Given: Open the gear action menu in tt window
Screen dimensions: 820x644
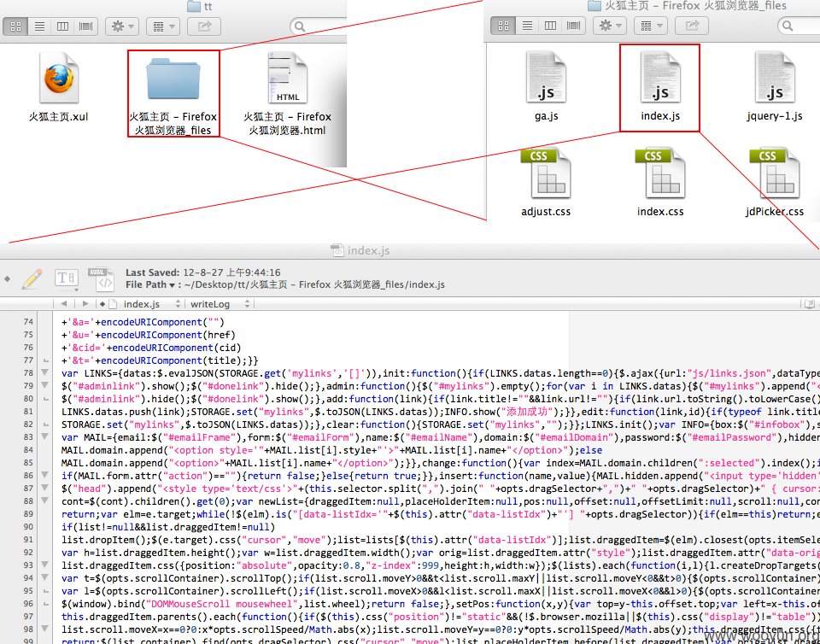Looking at the screenshot, I should point(122,26).
